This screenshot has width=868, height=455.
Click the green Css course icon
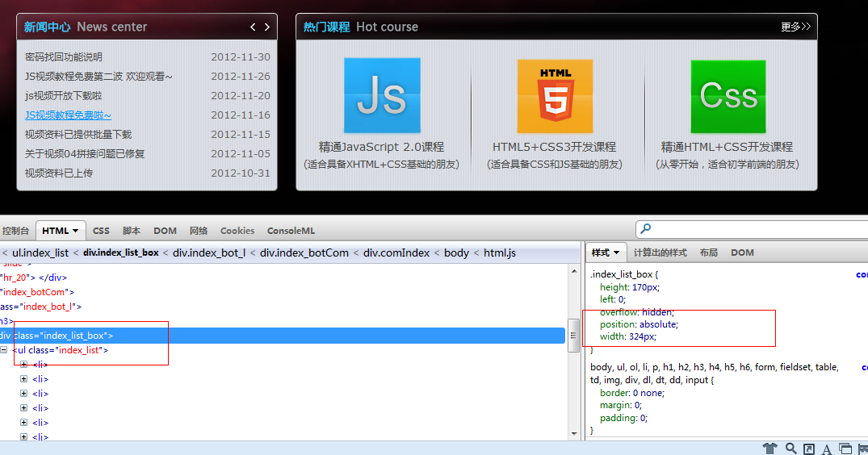pos(728,96)
